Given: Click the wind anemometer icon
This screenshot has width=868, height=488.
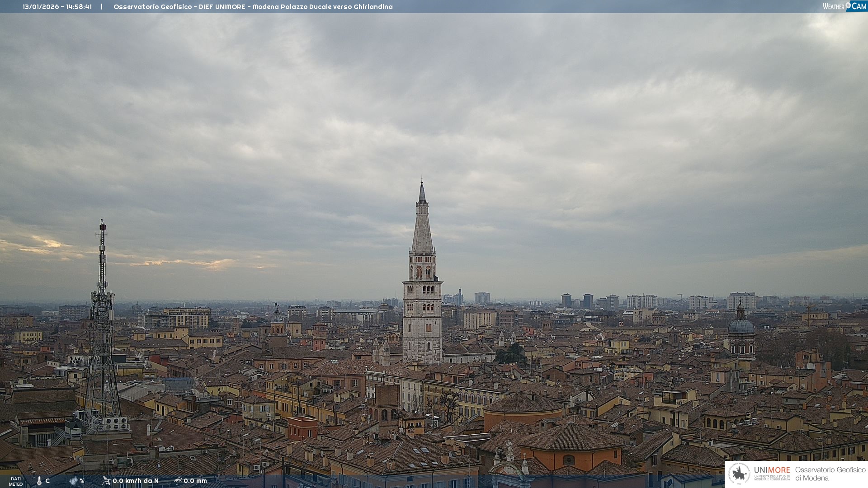Looking at the screenshot, I should 106,481.
